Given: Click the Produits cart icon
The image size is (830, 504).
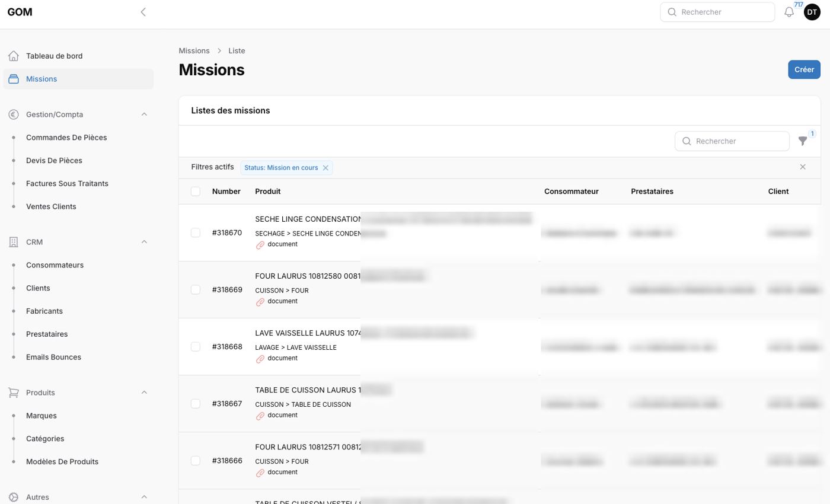Looking at the screenshot, I should pyautogui.click(x=14, y=393).
